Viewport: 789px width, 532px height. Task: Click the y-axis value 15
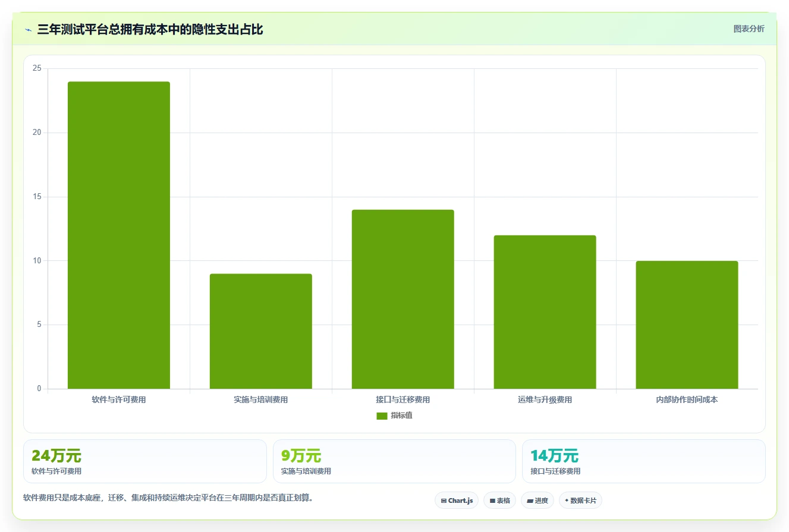(37, 197)
